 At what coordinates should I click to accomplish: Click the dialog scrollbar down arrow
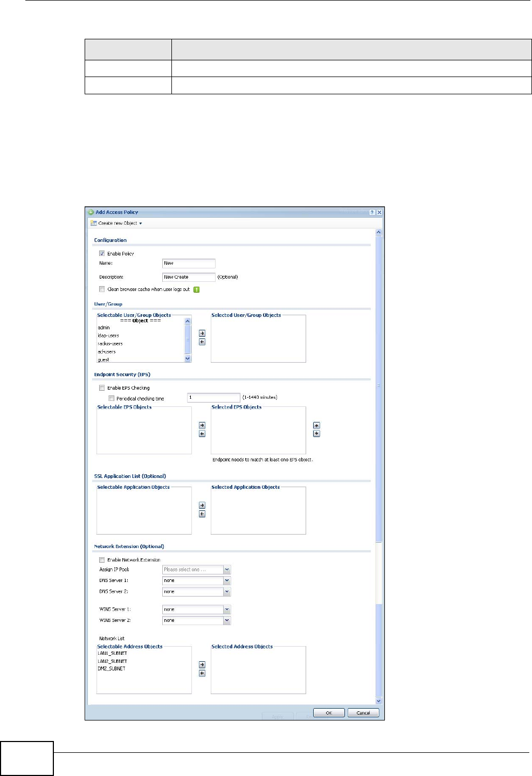[379, 701]
